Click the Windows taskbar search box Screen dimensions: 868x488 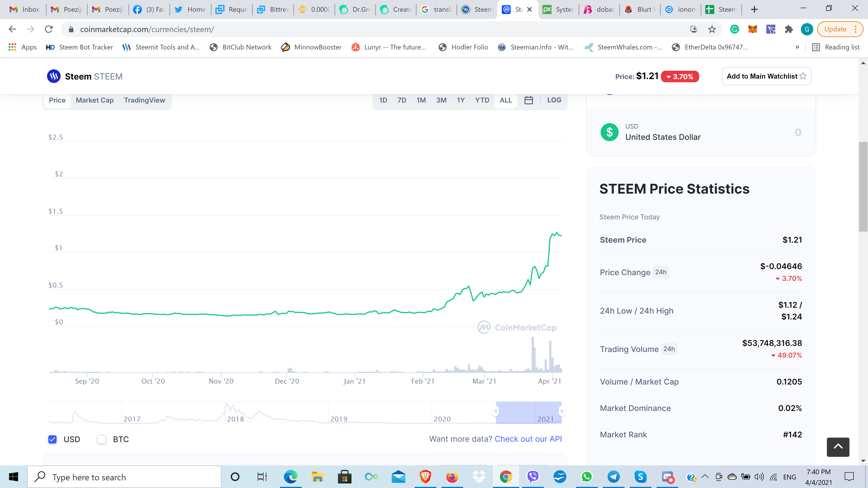click(124, 477)
